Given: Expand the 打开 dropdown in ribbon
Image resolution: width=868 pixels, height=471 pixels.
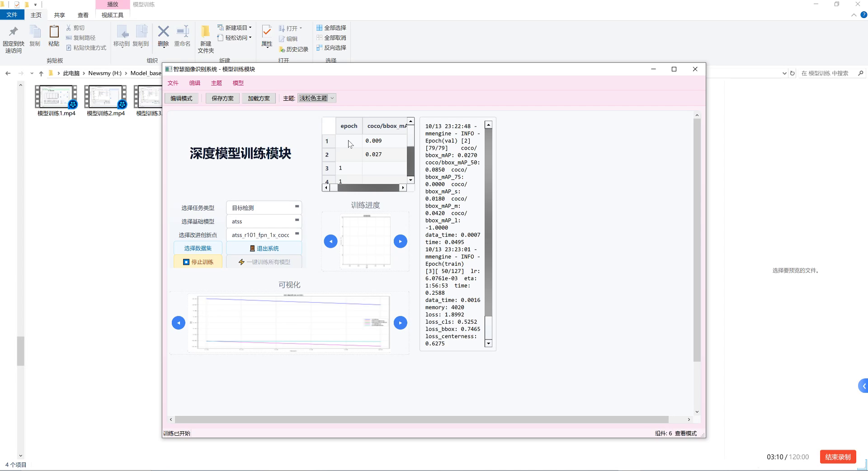Looking at the screenshot, I should pyautogui.click(x=301, y=28).
